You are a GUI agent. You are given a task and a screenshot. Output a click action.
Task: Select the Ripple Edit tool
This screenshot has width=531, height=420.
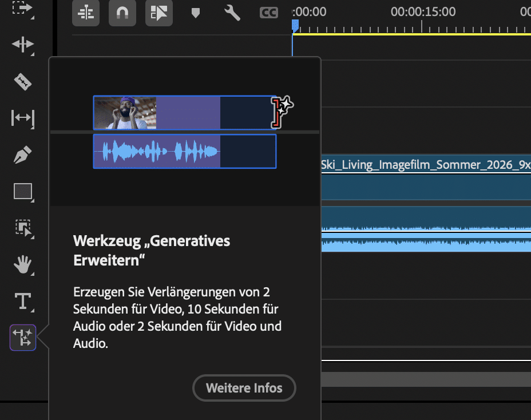23,45
